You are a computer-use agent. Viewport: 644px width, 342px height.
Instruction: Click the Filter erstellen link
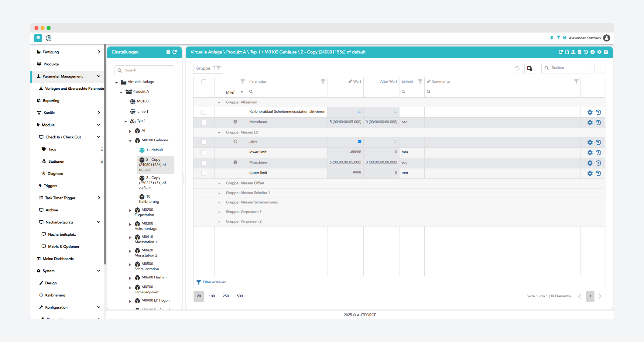(214, 282)
